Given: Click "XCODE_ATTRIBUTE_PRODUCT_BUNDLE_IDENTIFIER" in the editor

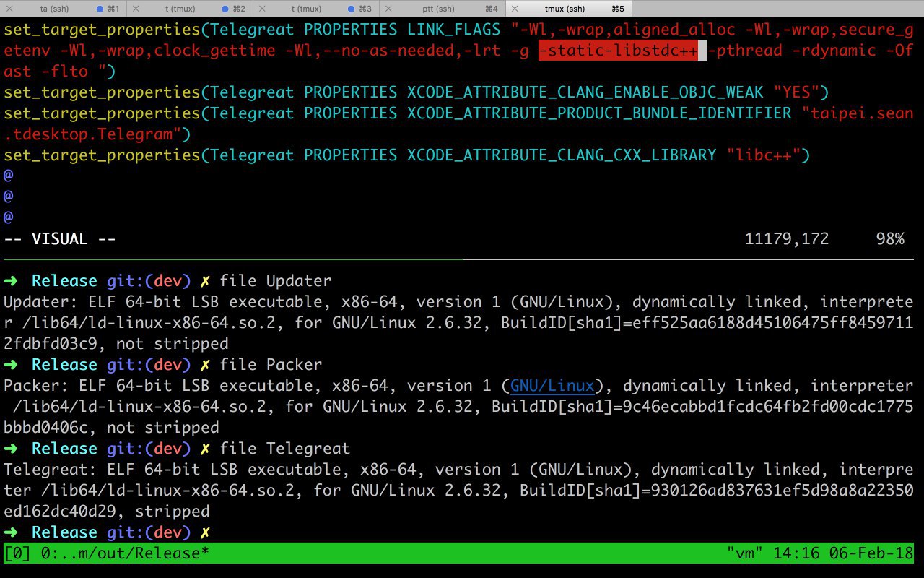Looking at the screenshot, I should (x=599, y=113).
